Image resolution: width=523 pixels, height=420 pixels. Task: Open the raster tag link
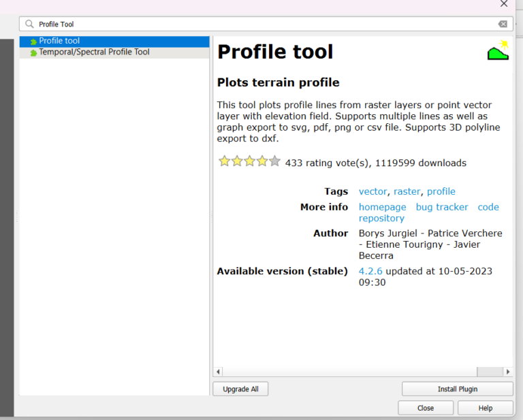(x=407, y=192)
